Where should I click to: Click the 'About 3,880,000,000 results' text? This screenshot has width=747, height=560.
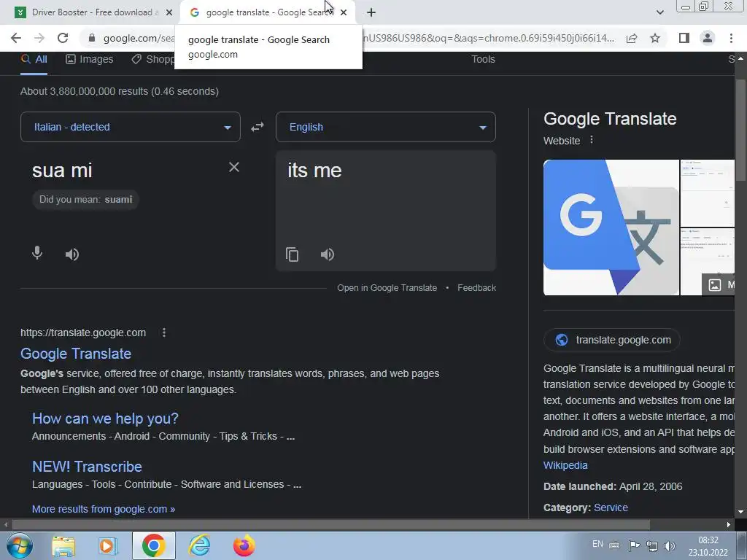tap(120, 91)
